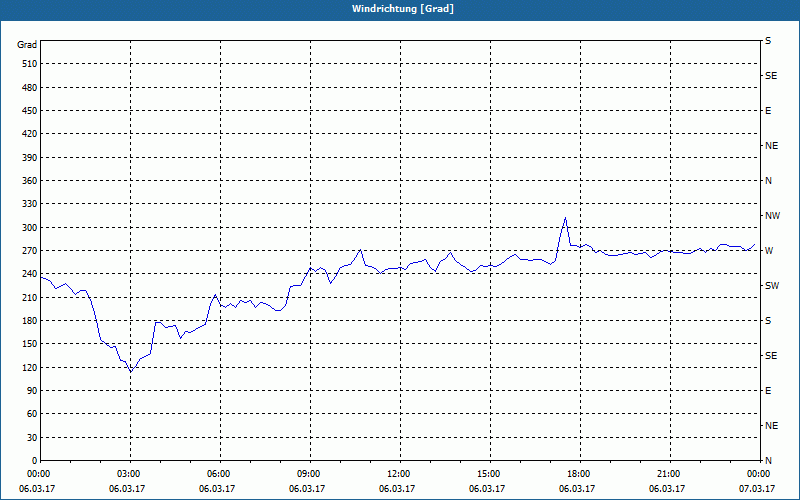The image size is (800, 500).
Task: Click the 300 axis label
Action: tap(30, 228)
